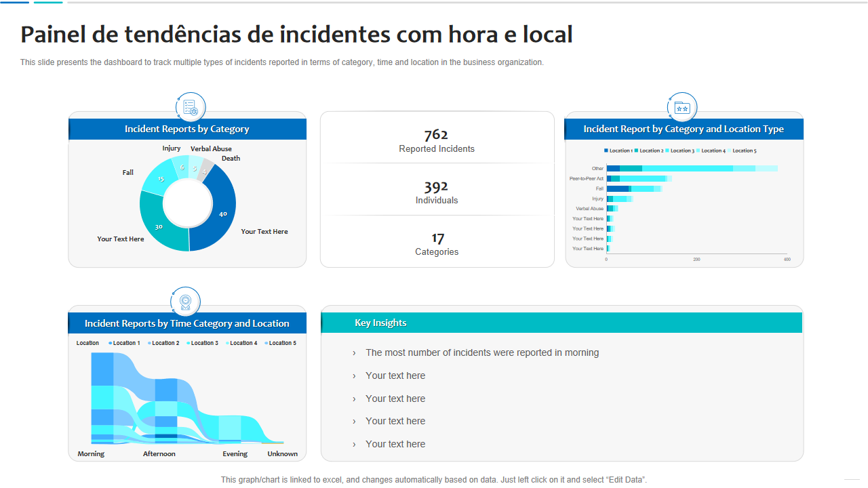Image resolution: width=868 pixels, height=488 pixels.
Task: Select the 'Morning' label under the time chart
Action: coord(91,454)
